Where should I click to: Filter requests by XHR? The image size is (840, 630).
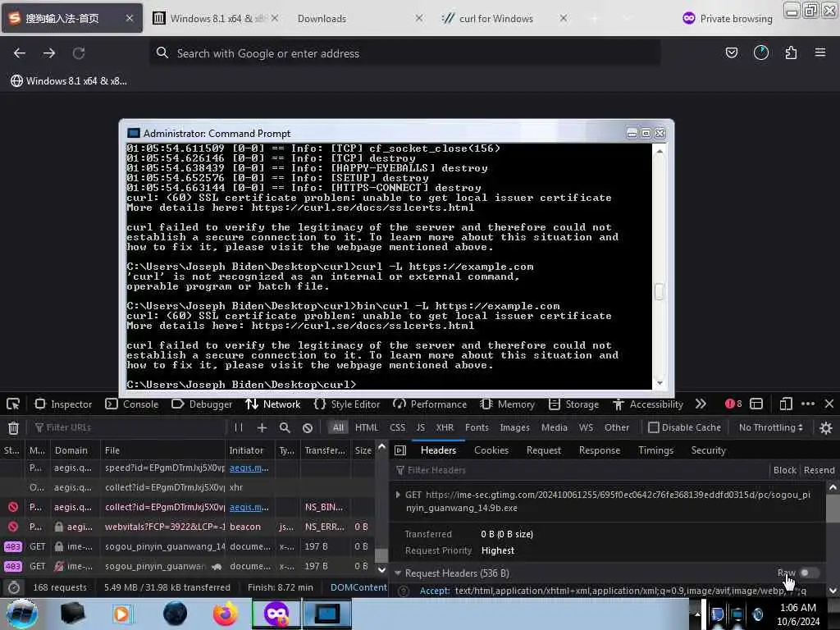(445, 427)
